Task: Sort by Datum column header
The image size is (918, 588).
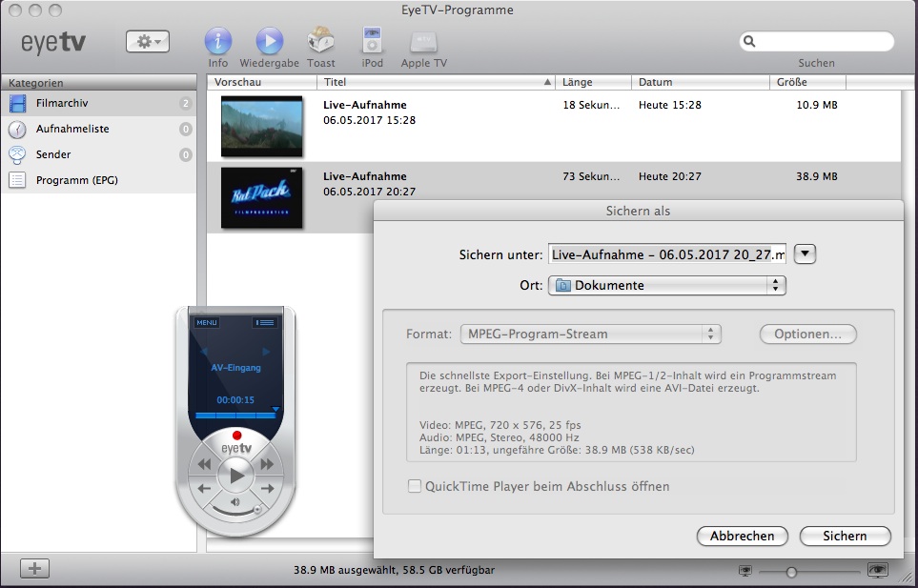Action: tap(701, 83)
